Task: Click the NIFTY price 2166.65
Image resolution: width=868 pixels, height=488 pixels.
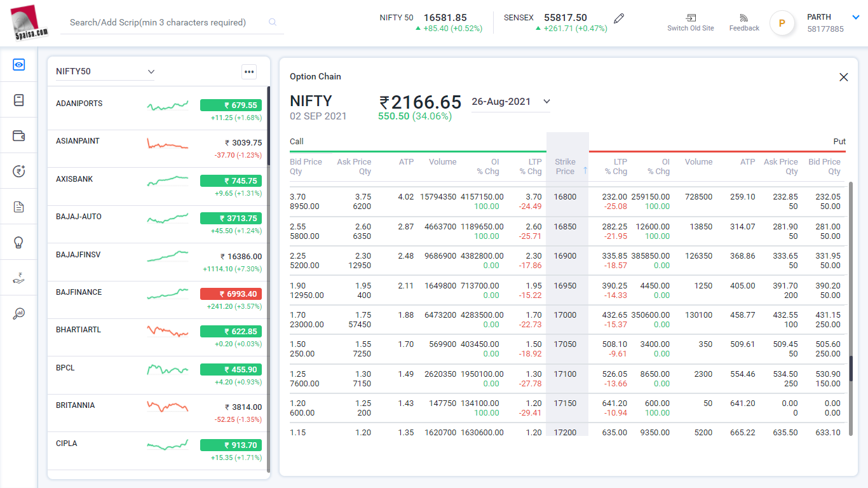Action: point(420,102)
